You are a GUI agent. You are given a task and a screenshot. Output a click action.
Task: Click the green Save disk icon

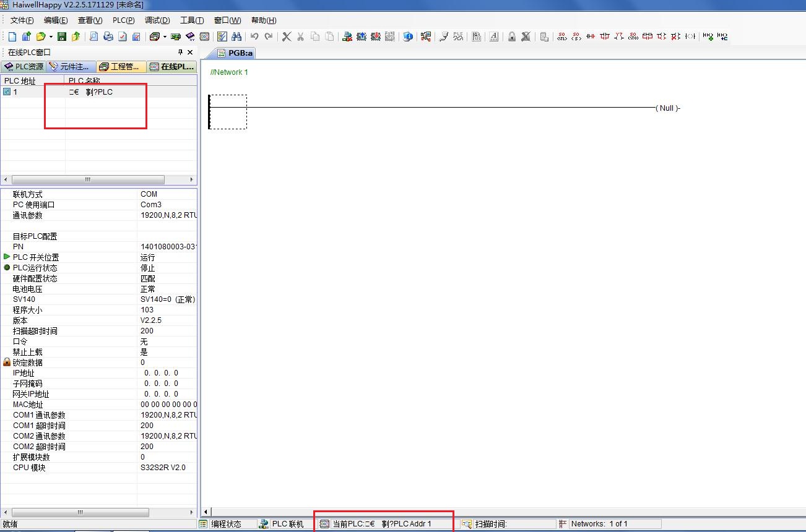[x=62, y=36]
